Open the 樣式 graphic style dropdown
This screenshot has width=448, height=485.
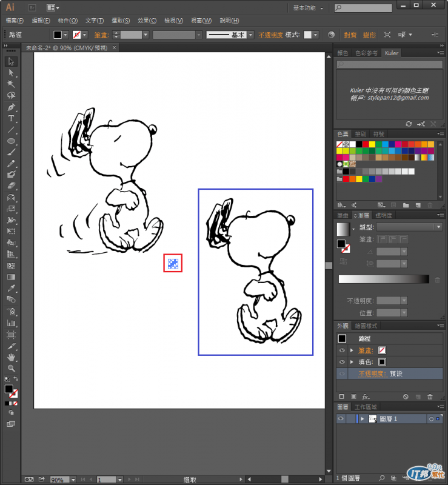pos(315,35)
